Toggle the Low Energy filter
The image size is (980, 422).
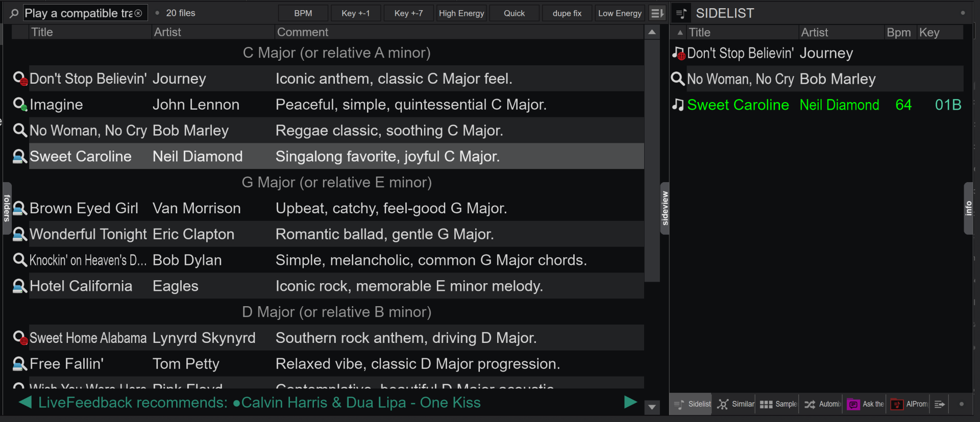620,13
